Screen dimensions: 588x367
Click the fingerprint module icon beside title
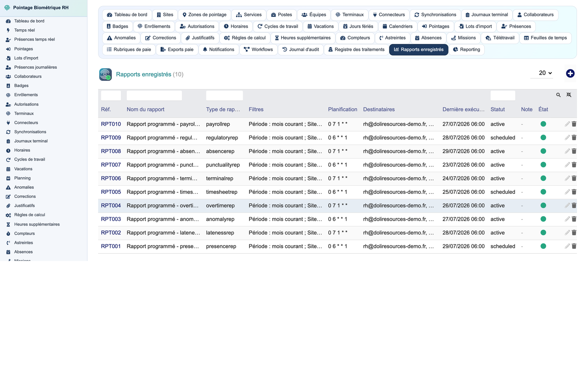pos(105,74)
